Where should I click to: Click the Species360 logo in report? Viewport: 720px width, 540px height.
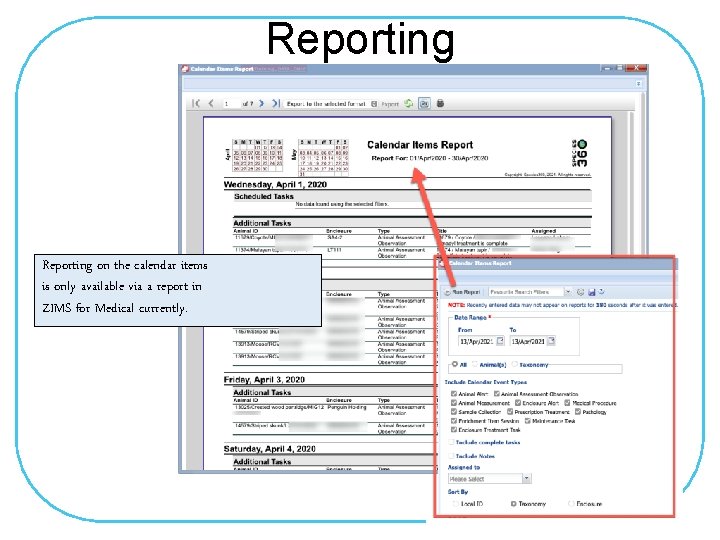click(x=579, y=153)
